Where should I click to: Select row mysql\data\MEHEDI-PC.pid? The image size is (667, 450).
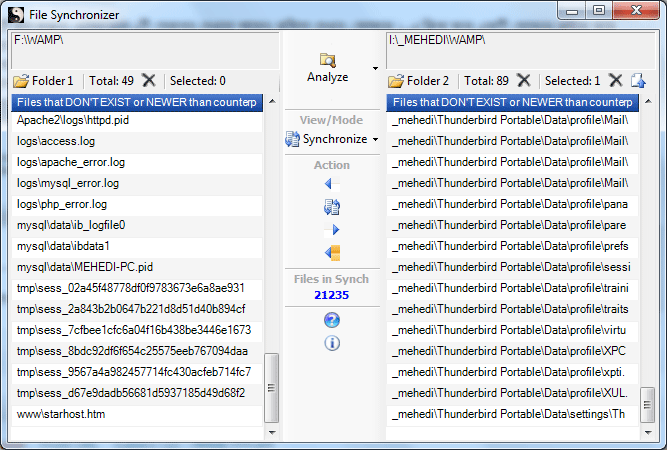137,268
